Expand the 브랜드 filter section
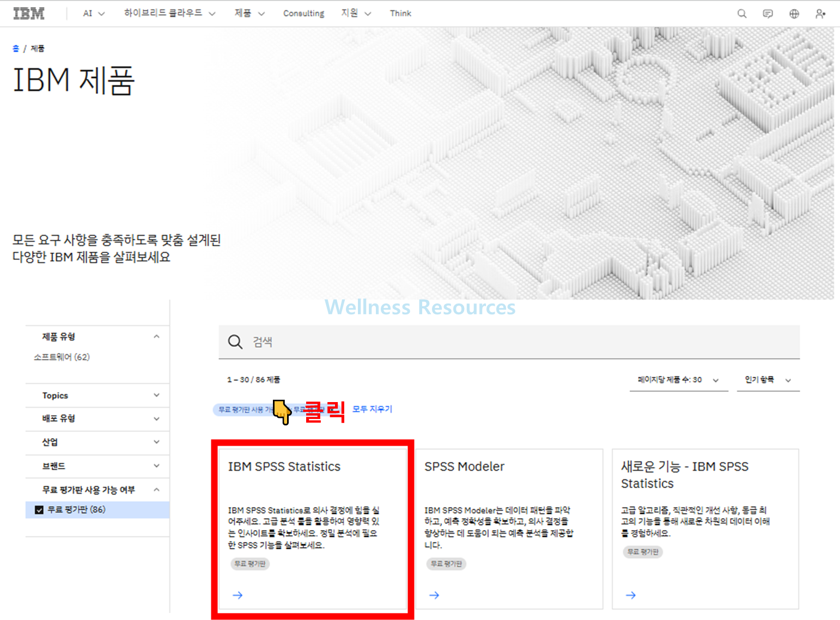Image resolution: width=840 pixels, height=620 pixels. (98, 466)
